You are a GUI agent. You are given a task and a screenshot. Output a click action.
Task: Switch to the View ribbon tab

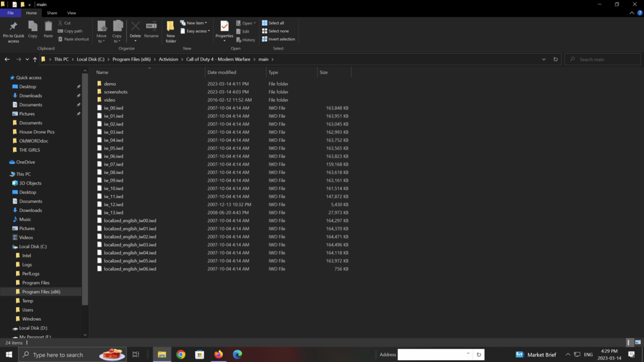tap(71, 13)
